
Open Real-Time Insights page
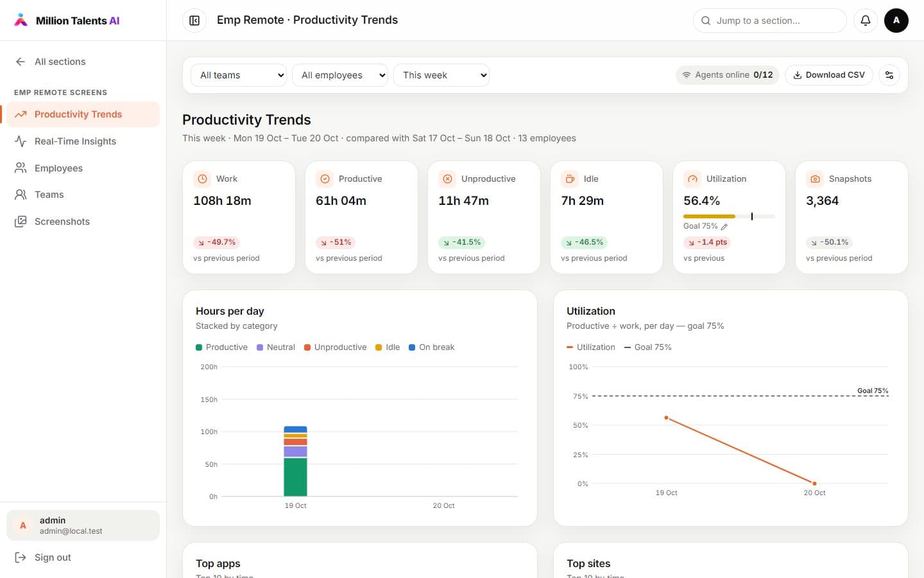coord(83,141)
